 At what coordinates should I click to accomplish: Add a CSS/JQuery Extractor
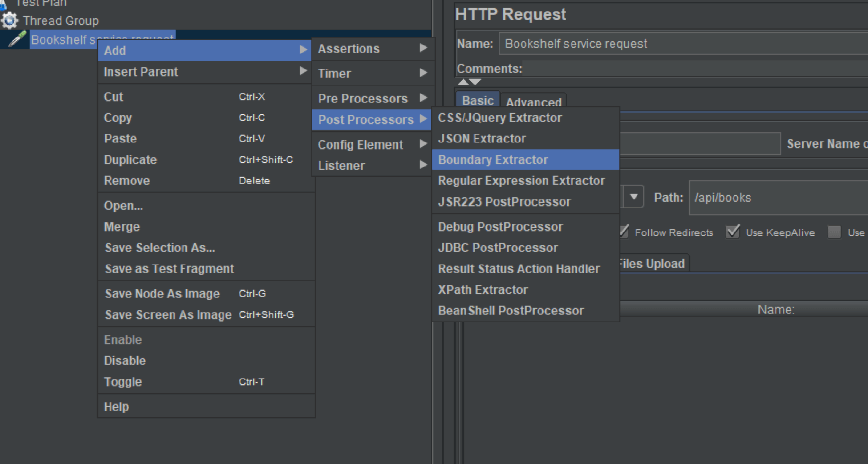pyautogui.click(x=525, y=118)
